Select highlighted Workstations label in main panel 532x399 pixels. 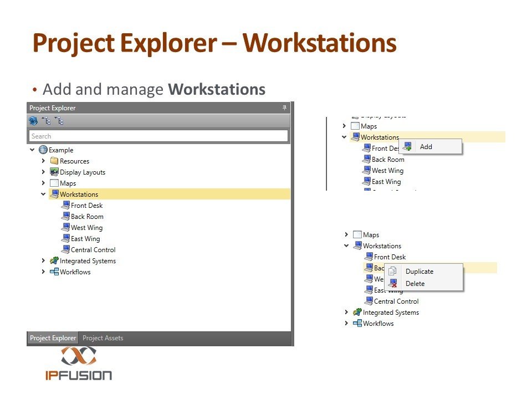[79, 195]
